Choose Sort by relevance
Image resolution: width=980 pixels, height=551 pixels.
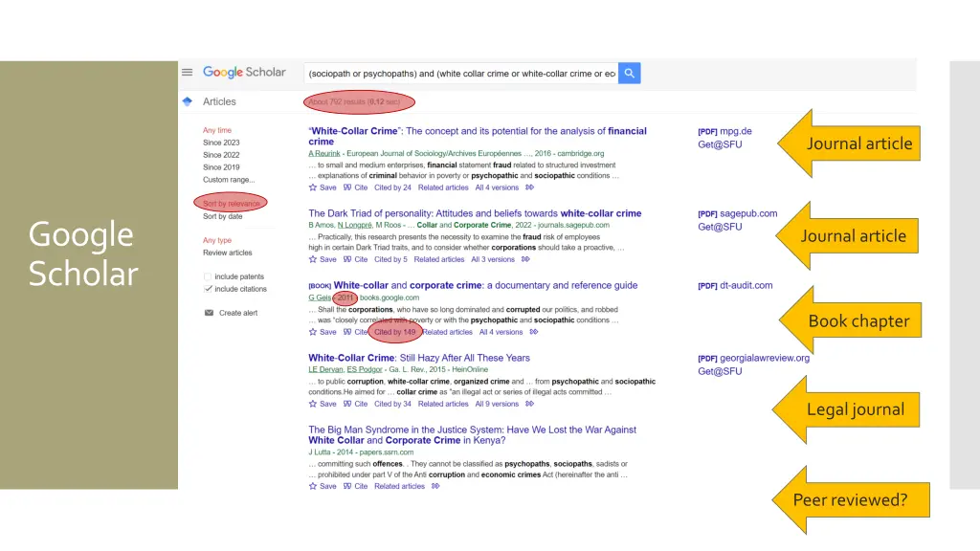[232, 204]
